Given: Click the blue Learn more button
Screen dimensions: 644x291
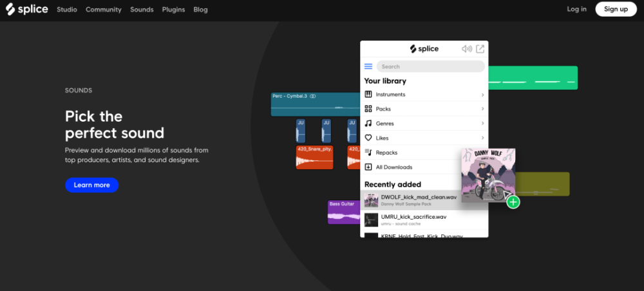Looking at the screenshot, I should (x=91, y=185).
